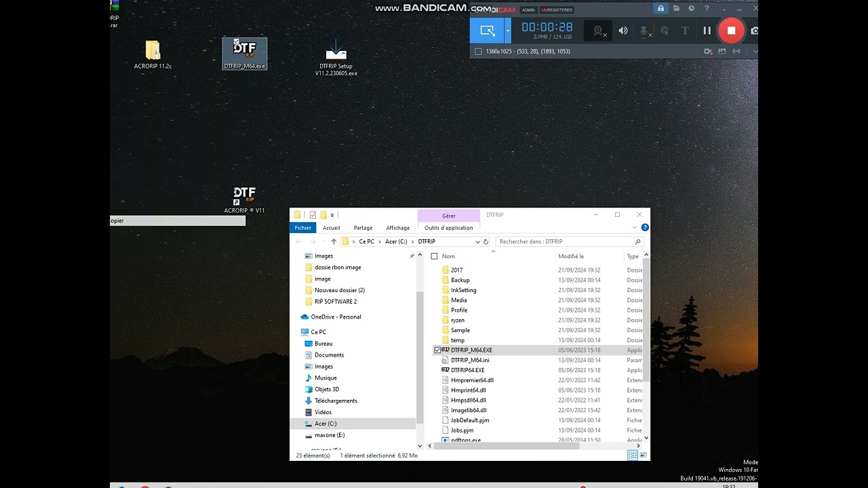Screen dimensions: 868x488
Task: Switch to details view layout button
Action: (633, 455)
